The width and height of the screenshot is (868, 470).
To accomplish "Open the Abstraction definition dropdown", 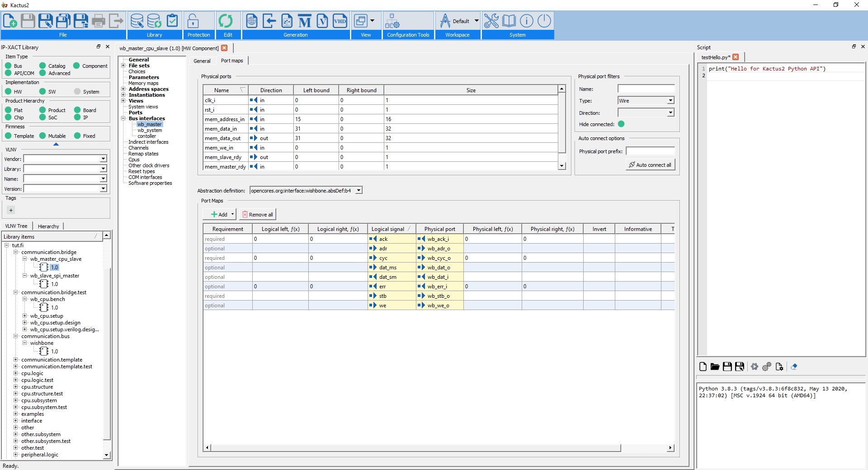I will [x=359, y=191].
